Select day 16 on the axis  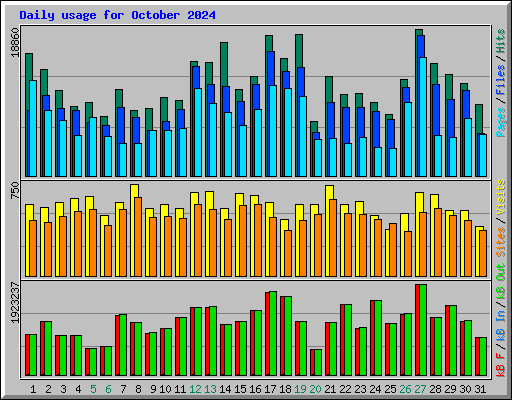point(255,389)
